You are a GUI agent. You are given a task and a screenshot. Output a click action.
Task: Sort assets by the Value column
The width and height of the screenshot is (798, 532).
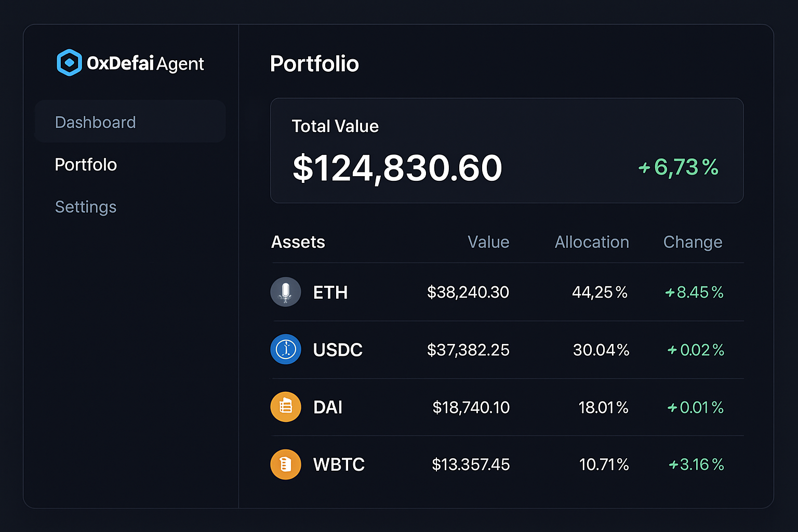tap(488, 242)
